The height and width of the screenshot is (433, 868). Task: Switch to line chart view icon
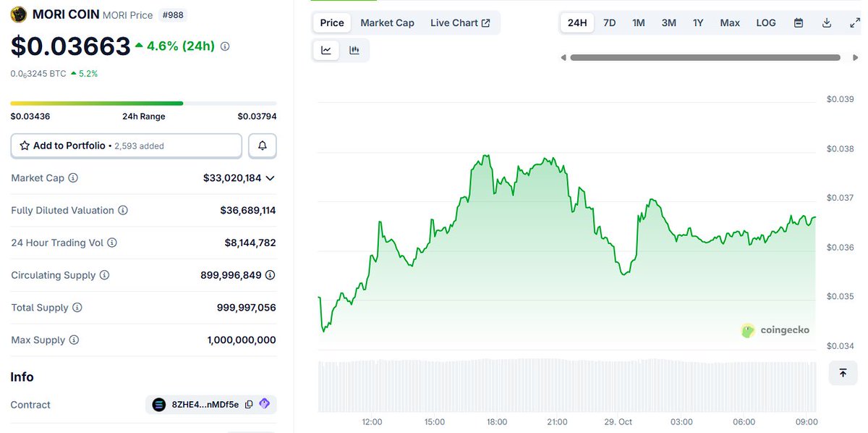coord(326,50)
